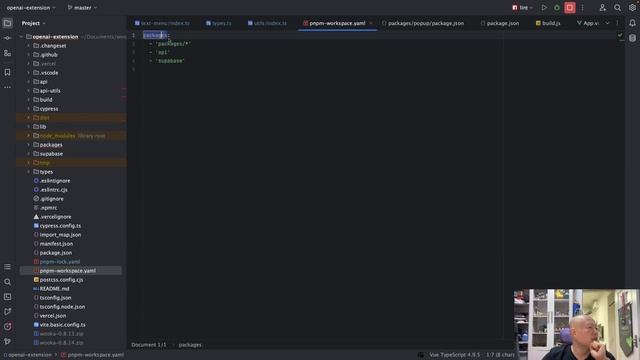Switch to types.ts tab
The height and width of the screenshot is (360, 640).
click(218, 23)
